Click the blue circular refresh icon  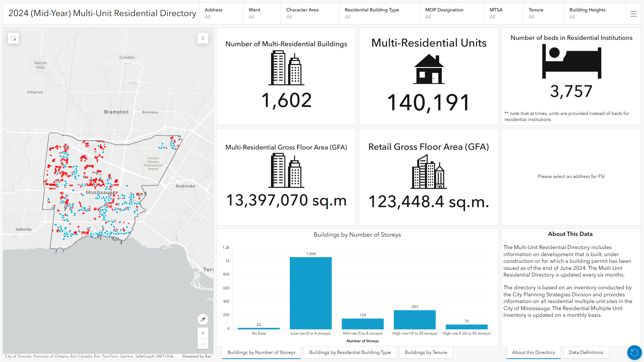[x=634, y=352]
